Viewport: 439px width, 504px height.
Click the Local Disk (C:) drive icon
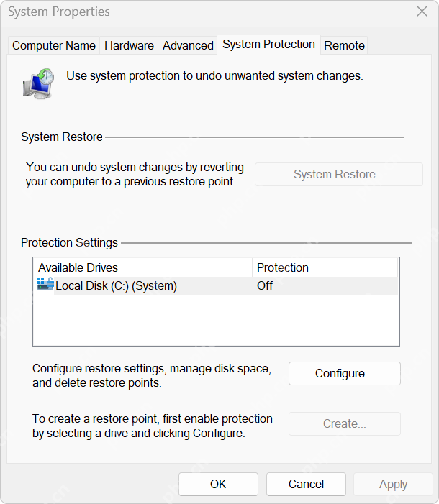tap(45, 284)
